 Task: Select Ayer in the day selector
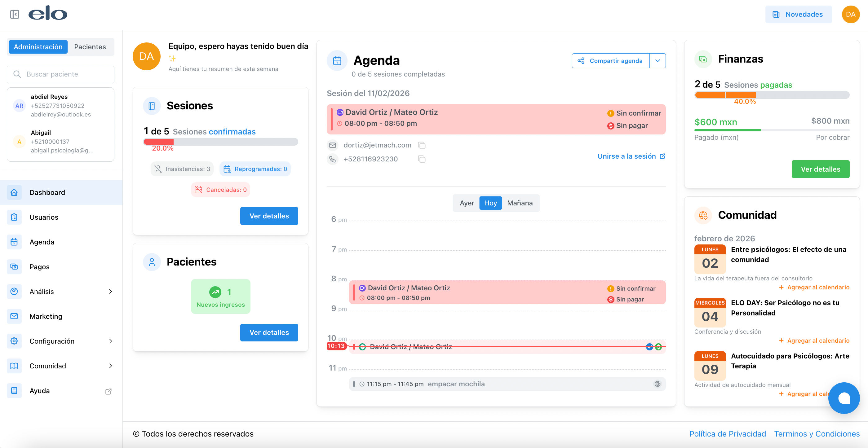click(467, 203)
